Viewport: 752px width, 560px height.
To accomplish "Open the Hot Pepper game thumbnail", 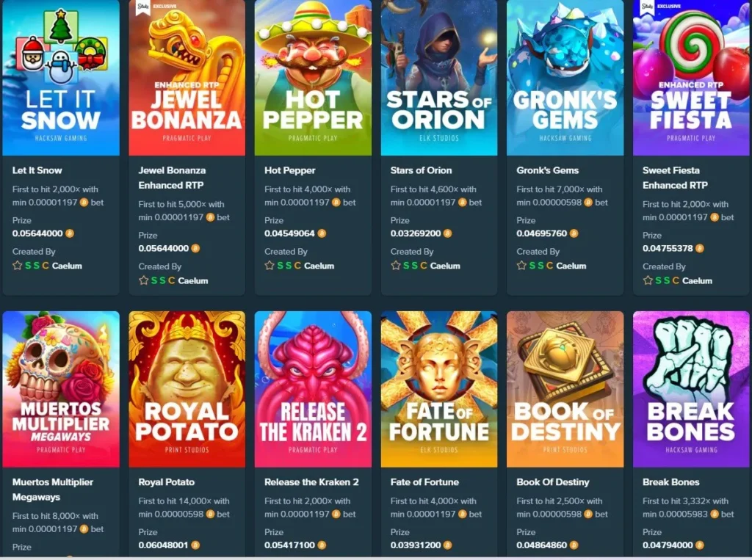I will click(x=313, y=78).
